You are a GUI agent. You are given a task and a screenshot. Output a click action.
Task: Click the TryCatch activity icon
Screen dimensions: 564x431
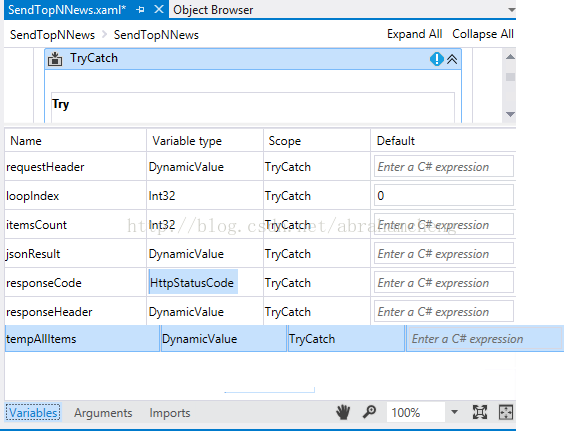(x=55, y=59)
